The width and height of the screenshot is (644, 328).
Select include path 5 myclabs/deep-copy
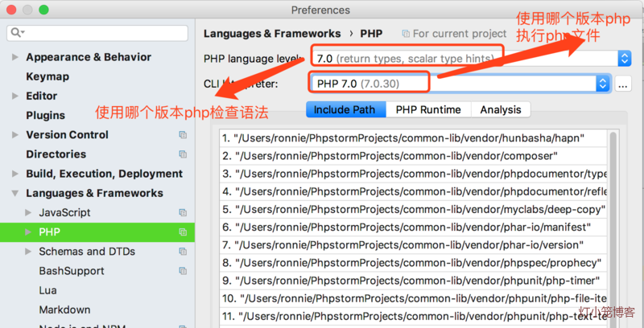414,210
